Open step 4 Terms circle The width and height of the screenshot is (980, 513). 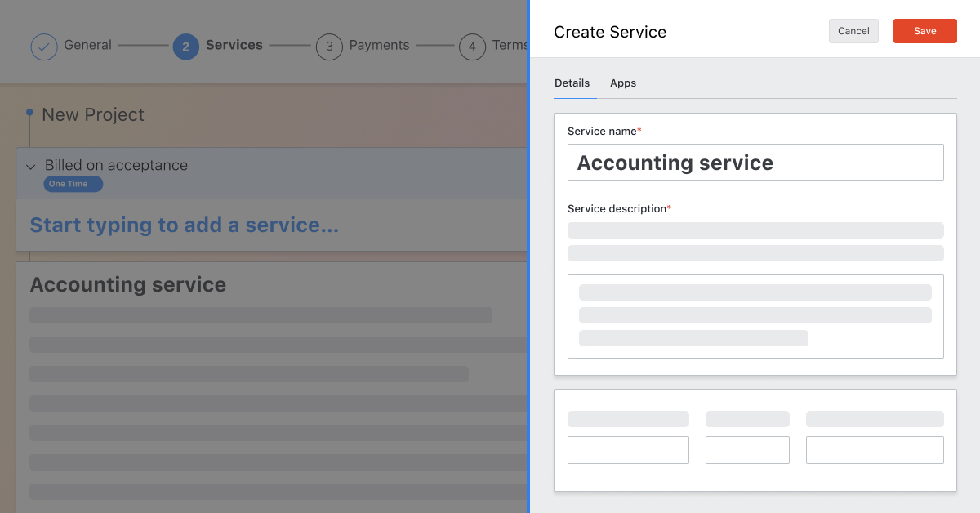472,47
